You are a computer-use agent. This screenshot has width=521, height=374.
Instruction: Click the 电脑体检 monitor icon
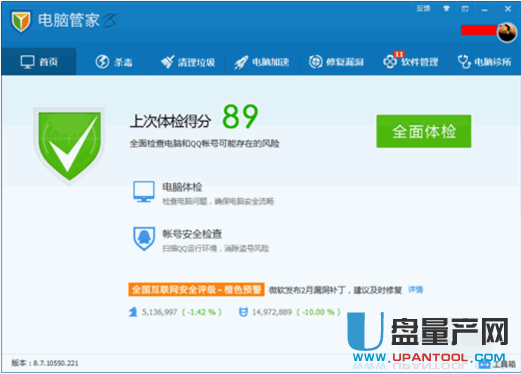[x=144, y=192]
